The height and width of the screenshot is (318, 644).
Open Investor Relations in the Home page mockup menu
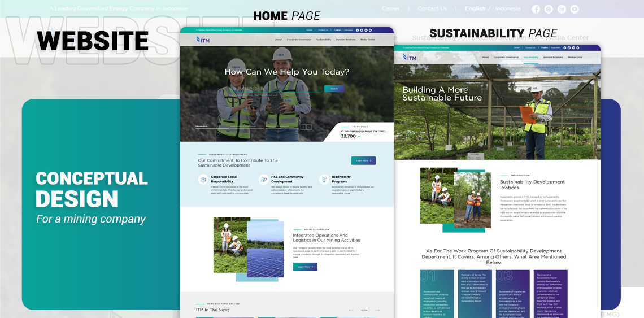coord(346,40)
